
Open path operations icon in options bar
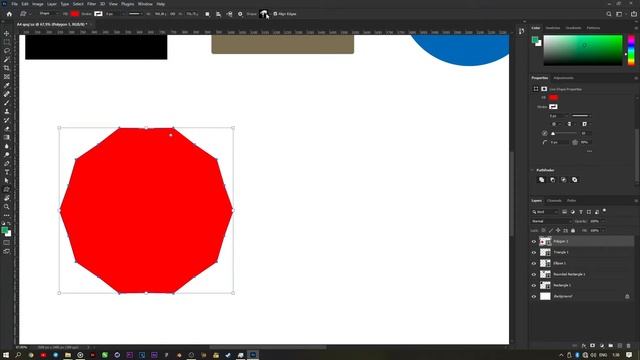point(207,14)
